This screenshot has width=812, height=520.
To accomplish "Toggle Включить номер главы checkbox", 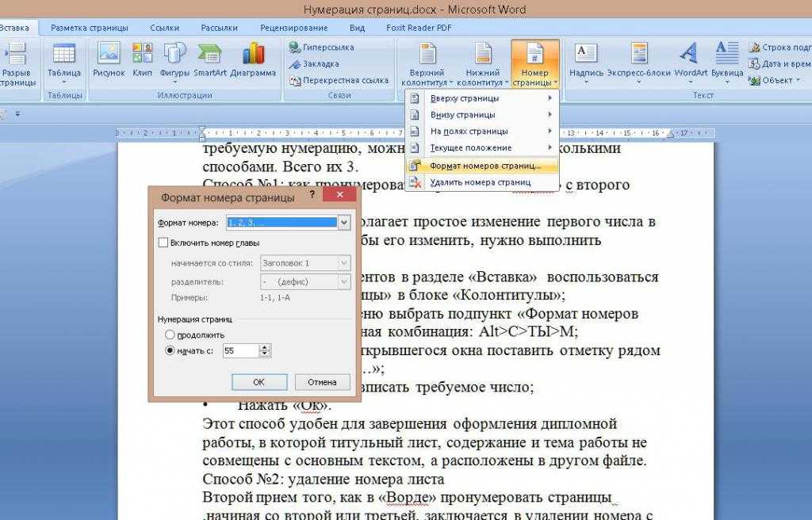I will click(163, 243).
